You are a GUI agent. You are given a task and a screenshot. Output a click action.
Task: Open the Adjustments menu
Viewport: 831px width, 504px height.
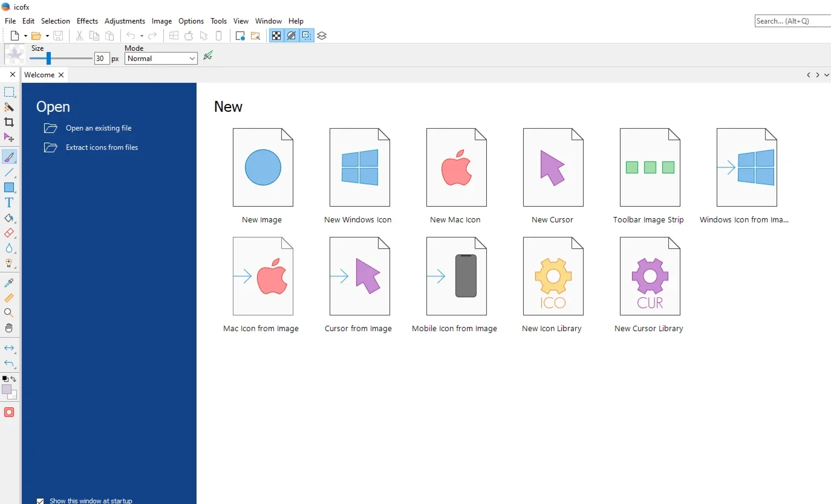coord(125,21)
